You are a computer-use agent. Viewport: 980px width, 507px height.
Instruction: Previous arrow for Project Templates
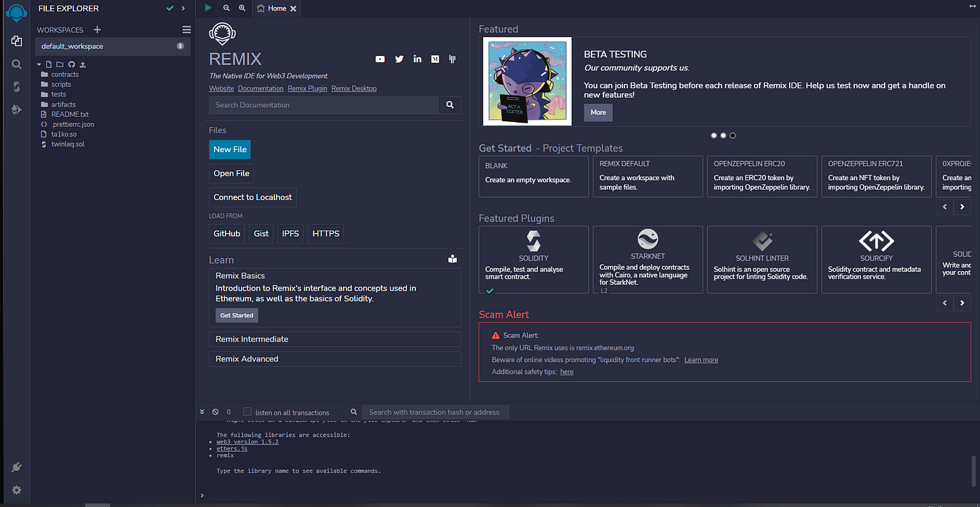tap(945, 207)
